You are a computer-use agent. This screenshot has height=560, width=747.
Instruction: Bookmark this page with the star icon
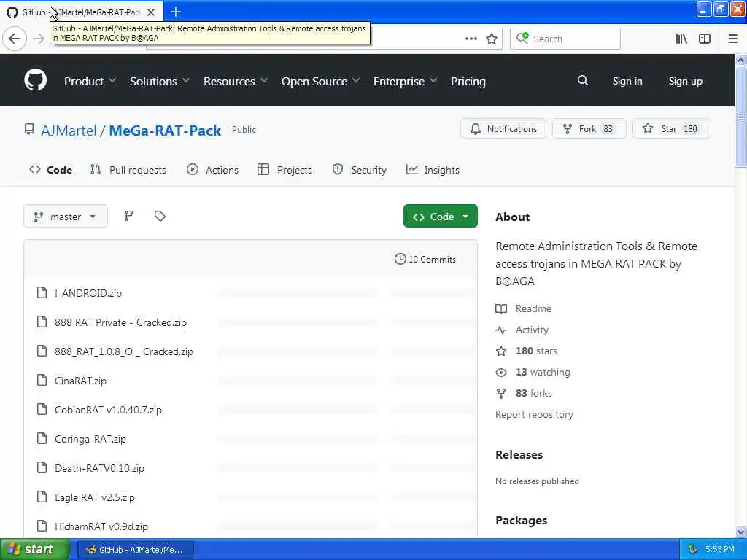click(x=492, y=39)
